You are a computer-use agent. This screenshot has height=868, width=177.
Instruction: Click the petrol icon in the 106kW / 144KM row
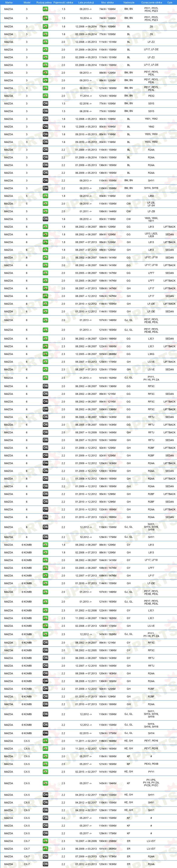click(45, 211)
